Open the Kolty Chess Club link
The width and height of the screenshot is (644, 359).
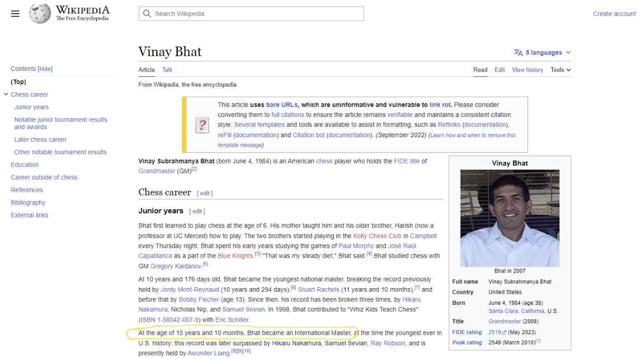377,236
